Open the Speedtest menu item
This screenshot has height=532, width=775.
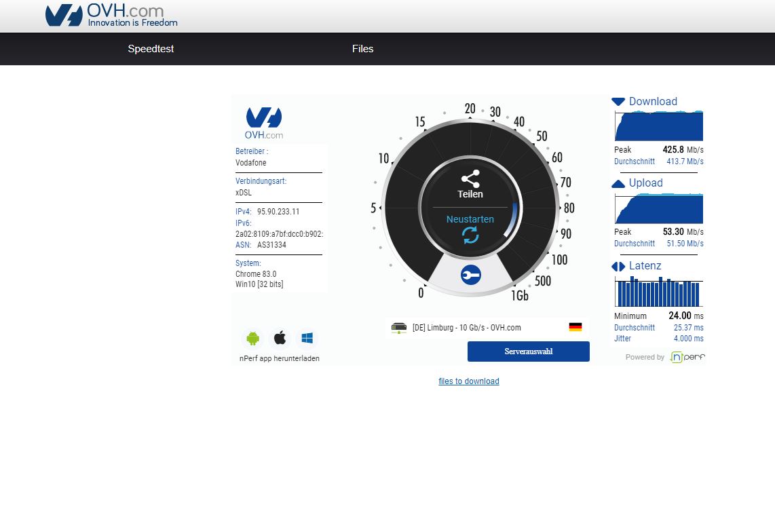click(151, 49)
